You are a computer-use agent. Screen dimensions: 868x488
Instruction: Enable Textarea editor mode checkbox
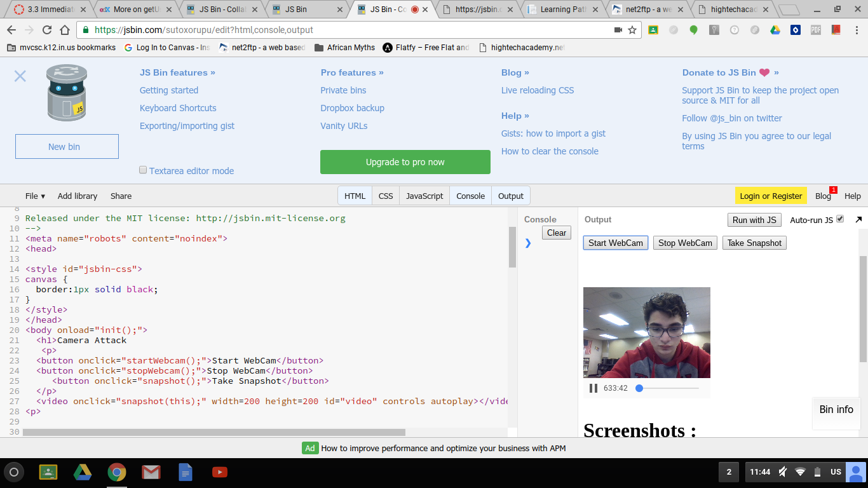143,170
